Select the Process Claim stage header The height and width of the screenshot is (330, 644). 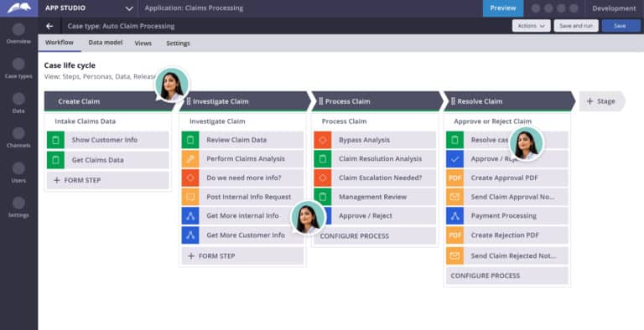point(377,101)
